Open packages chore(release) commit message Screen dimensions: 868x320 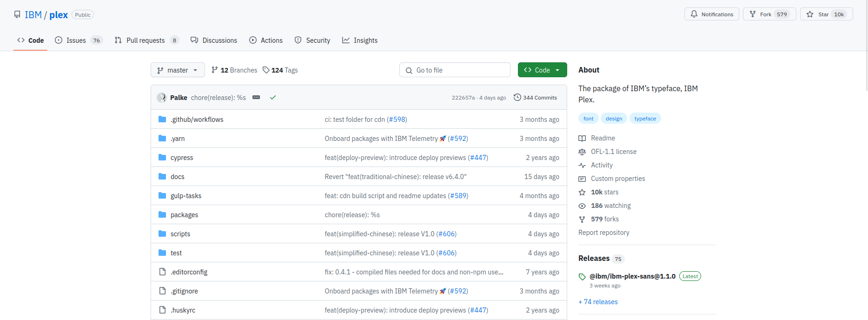click(x=352, y=215)
